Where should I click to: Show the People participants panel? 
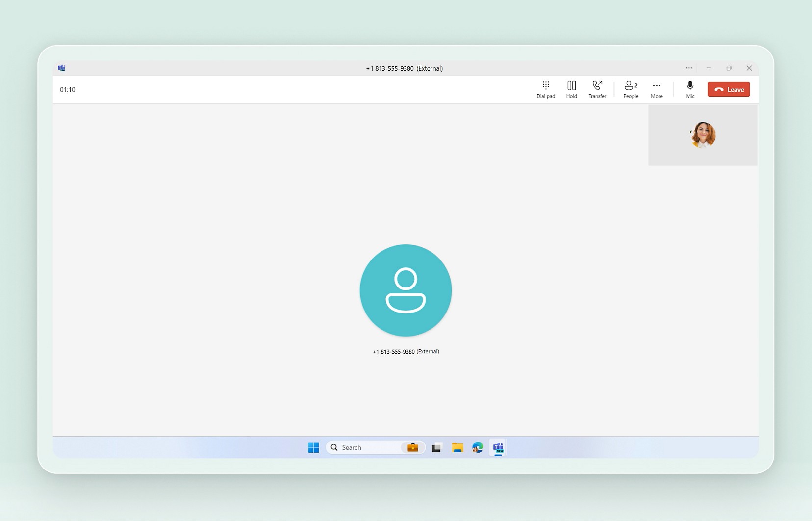pyautogui.click(x=631, y=89)
